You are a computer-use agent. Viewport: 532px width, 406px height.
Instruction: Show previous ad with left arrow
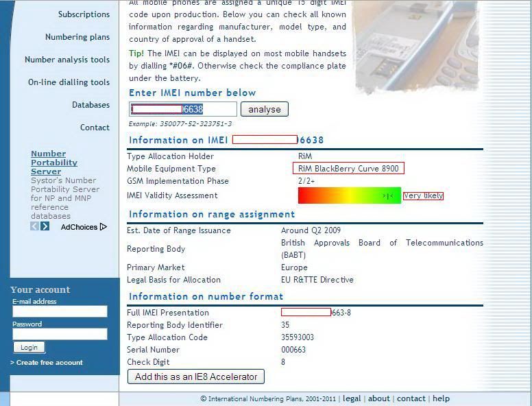pyautogui.click(x=34, y=226)
